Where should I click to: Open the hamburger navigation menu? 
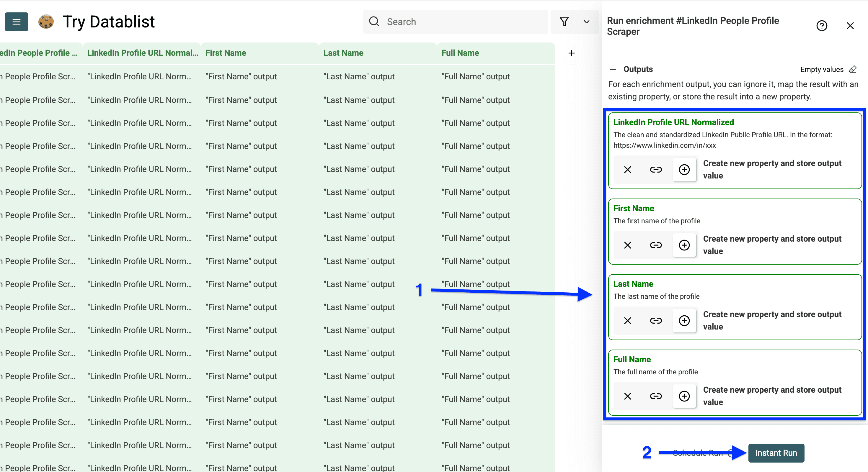[x=16, y=22]
